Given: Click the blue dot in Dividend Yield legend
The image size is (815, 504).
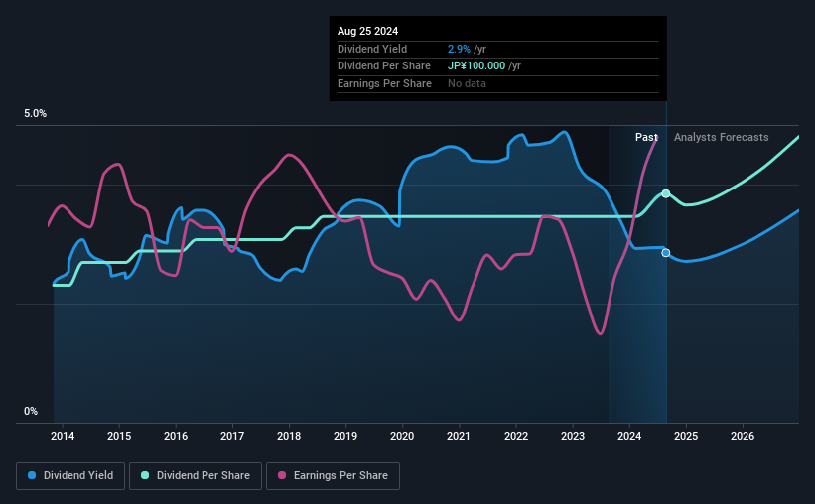Looking at the screenshot, I should tap(32, 475).
